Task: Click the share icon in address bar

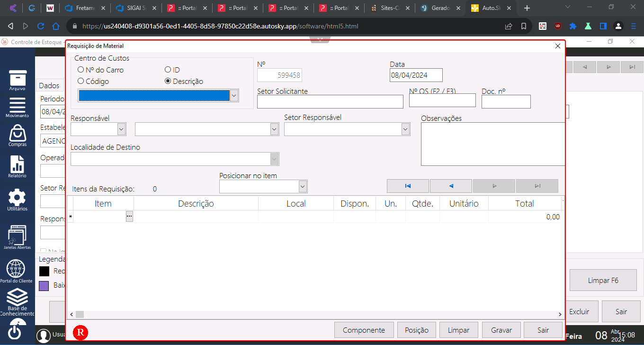Action: click(x=509, y=26)
